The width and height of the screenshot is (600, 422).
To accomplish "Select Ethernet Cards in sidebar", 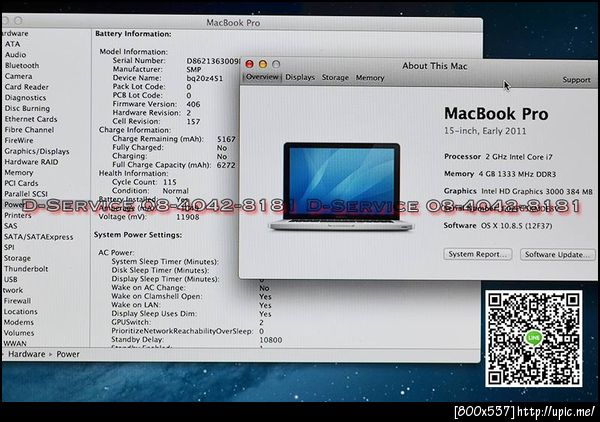I will pos(31,119).
